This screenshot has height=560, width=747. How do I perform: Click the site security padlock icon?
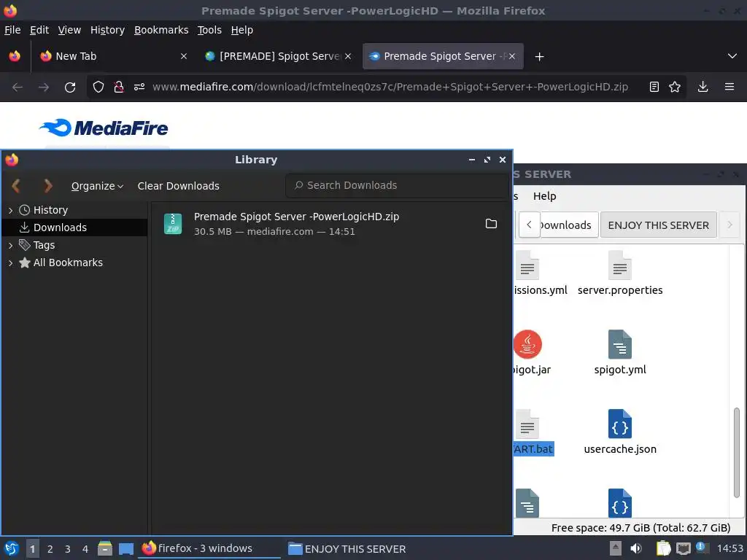tap(119, 87)
